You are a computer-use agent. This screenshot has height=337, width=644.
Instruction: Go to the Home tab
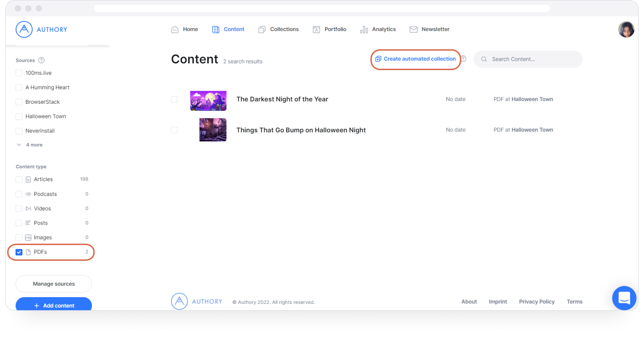point(185,29)
